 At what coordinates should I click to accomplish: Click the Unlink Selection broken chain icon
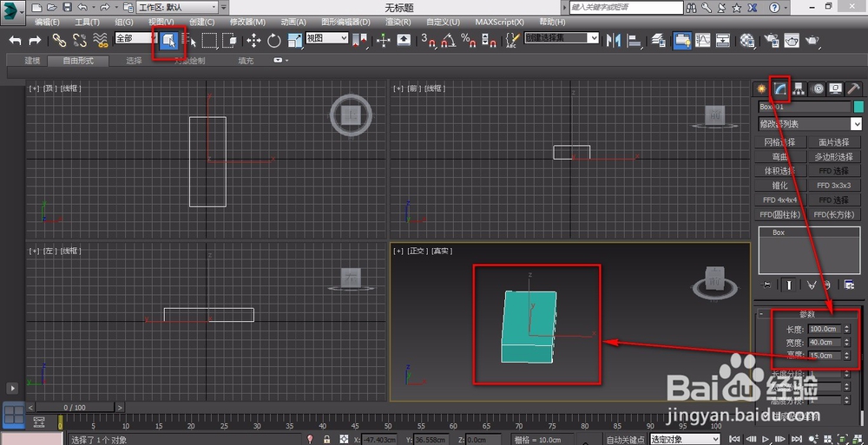80,41
